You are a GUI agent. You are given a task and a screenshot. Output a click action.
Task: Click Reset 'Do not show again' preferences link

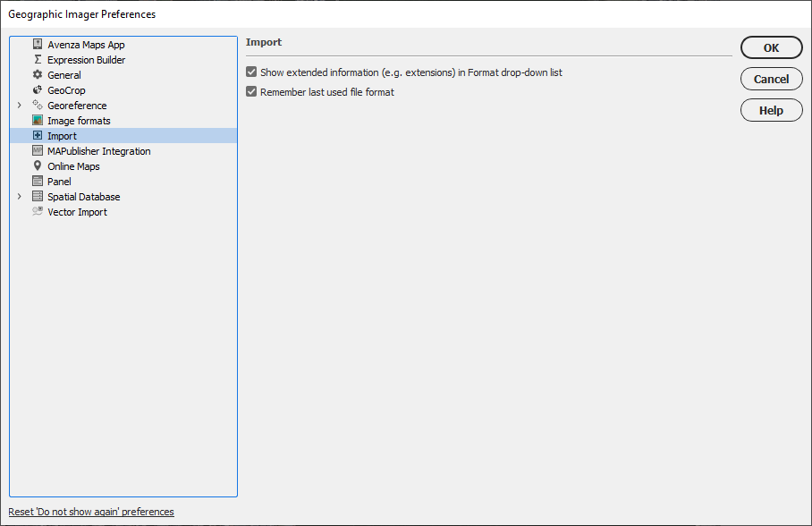pos(91,512)
